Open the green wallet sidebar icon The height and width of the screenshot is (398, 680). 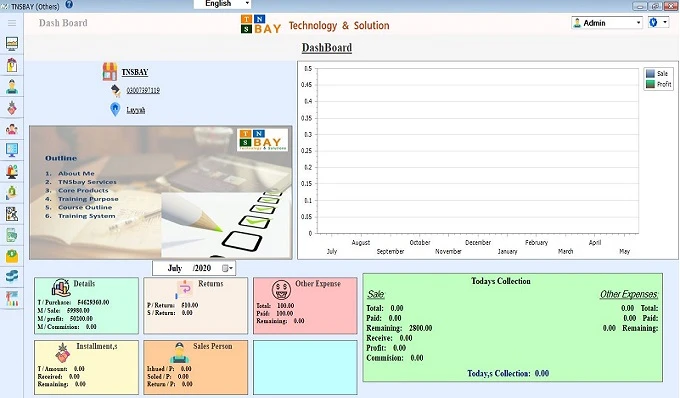tap(12, 256)
